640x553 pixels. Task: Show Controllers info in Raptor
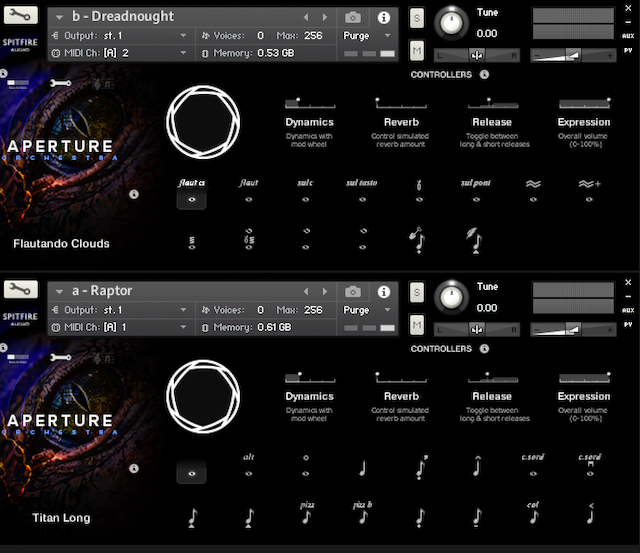tap(484, 349)
